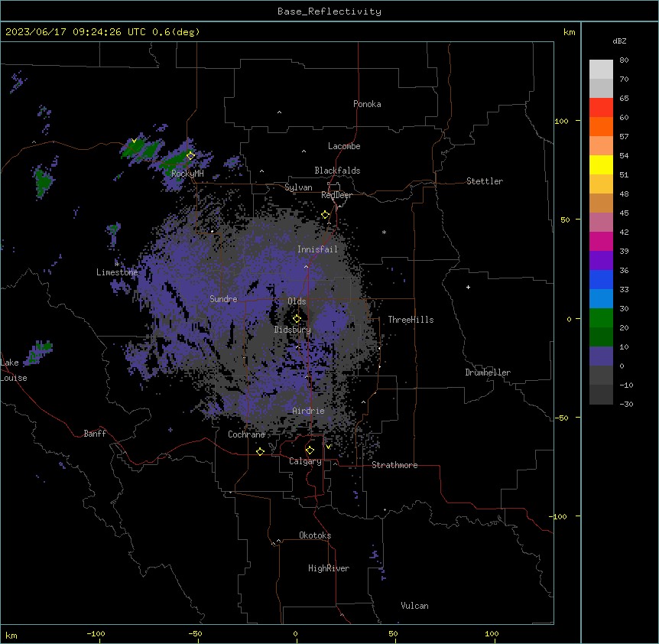Select the legend value 65

click(624, 98)
